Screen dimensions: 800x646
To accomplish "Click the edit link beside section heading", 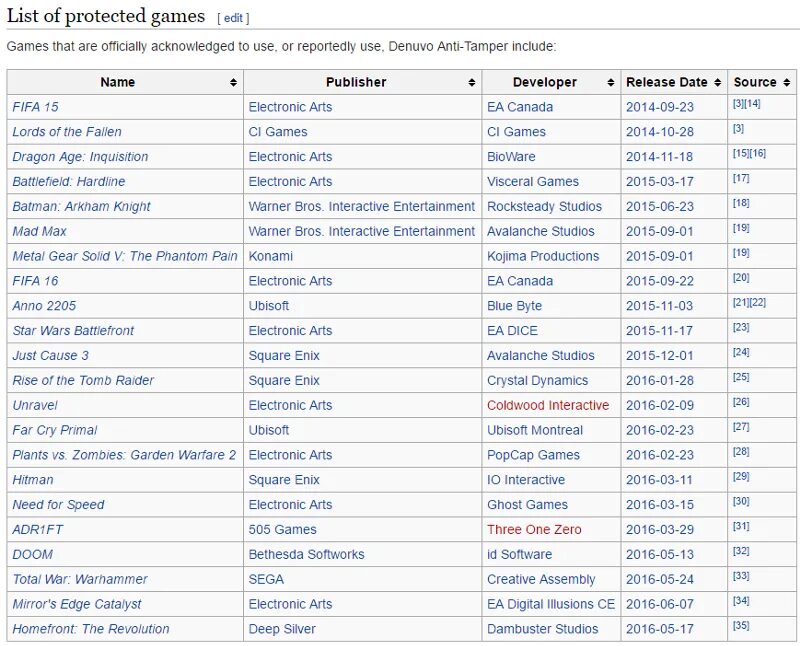I will pos(233,18).
